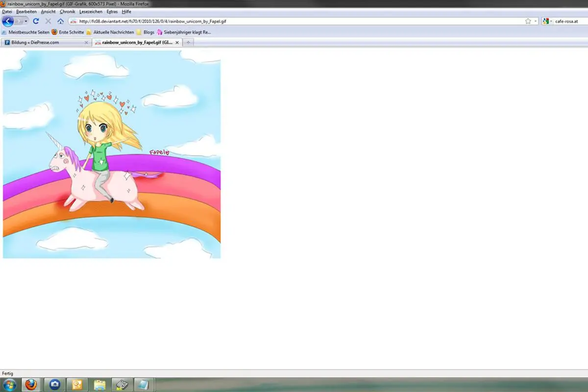Viewport: 588px width, 392px height.
Task: Close the Bildung DiePresse.com tab
Action: 87,43
